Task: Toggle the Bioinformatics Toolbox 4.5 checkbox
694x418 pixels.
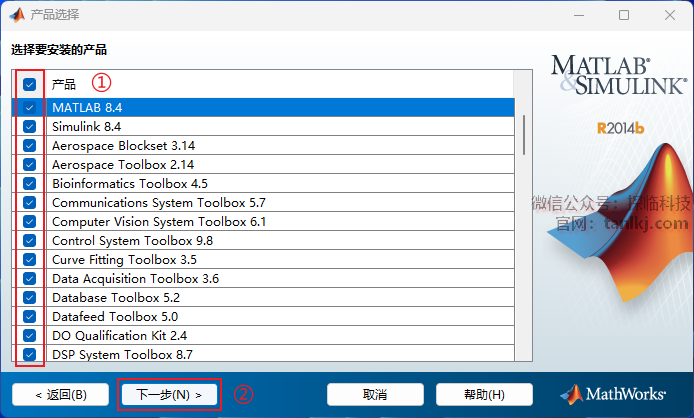Action: tap(29, 183)
